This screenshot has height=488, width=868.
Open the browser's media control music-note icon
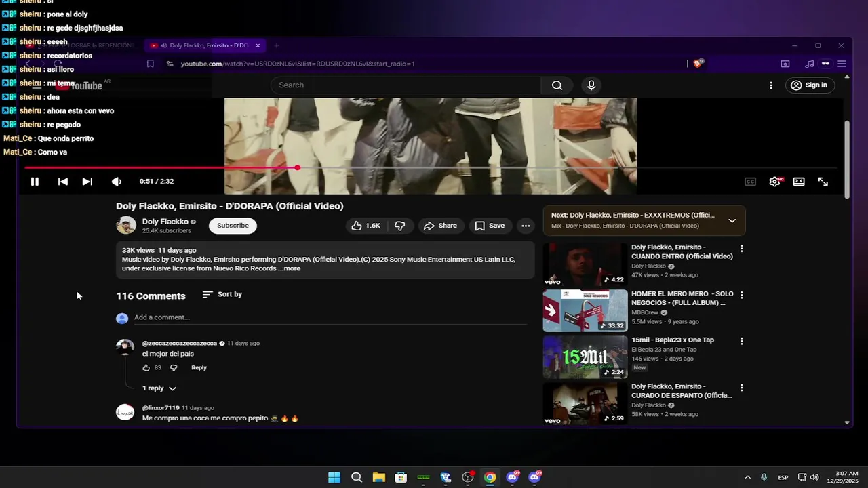(x=809, y=64)
